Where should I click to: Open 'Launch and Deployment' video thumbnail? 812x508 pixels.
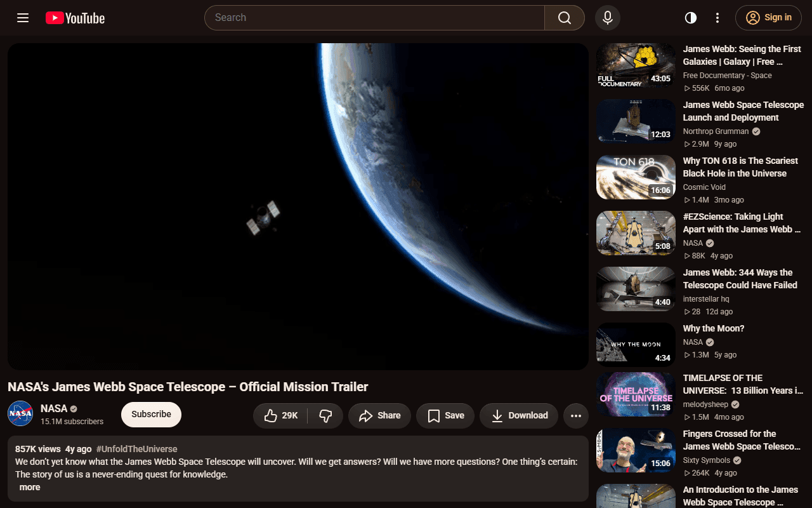636,121
